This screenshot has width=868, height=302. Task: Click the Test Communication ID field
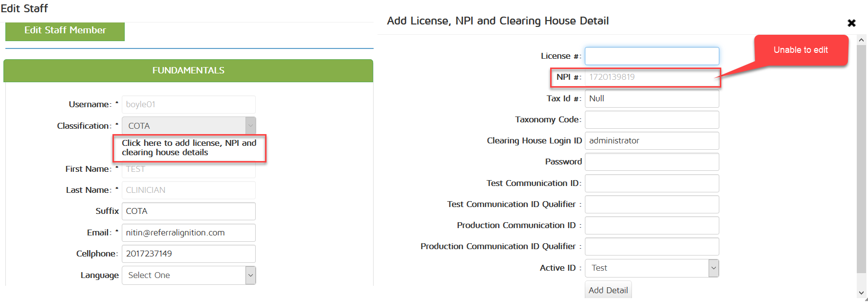[652, 183]
